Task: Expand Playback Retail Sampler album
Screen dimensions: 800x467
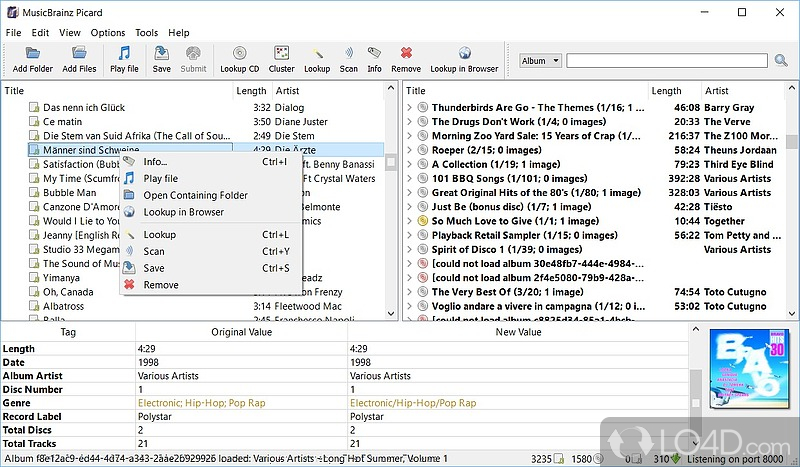Action: click(409, 235)
